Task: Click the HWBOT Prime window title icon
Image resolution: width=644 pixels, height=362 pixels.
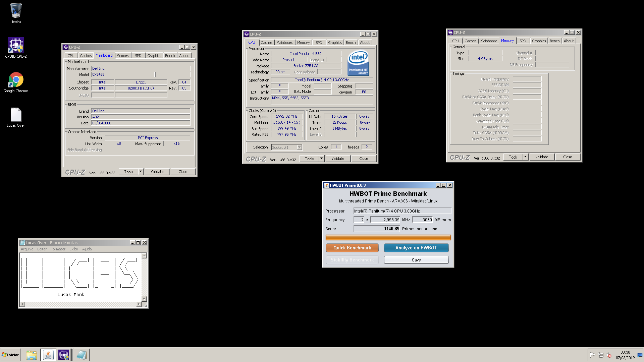Action: [x=326, y=185]
